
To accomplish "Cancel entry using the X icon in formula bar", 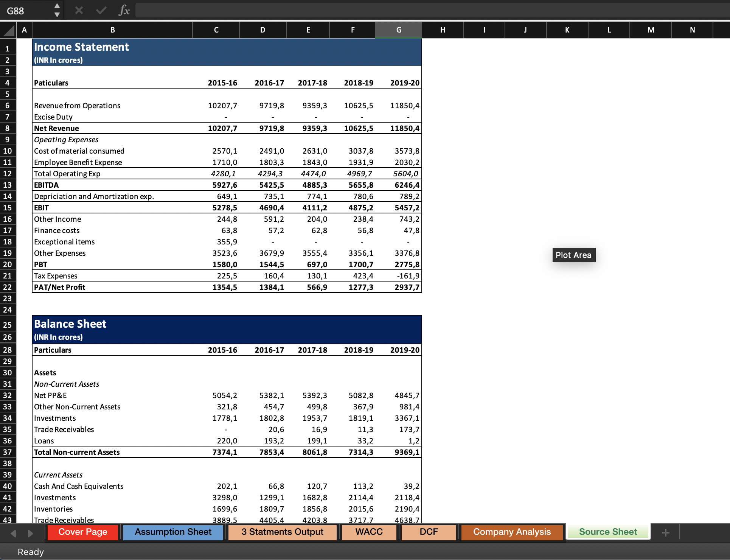I will tap(79, 10).
